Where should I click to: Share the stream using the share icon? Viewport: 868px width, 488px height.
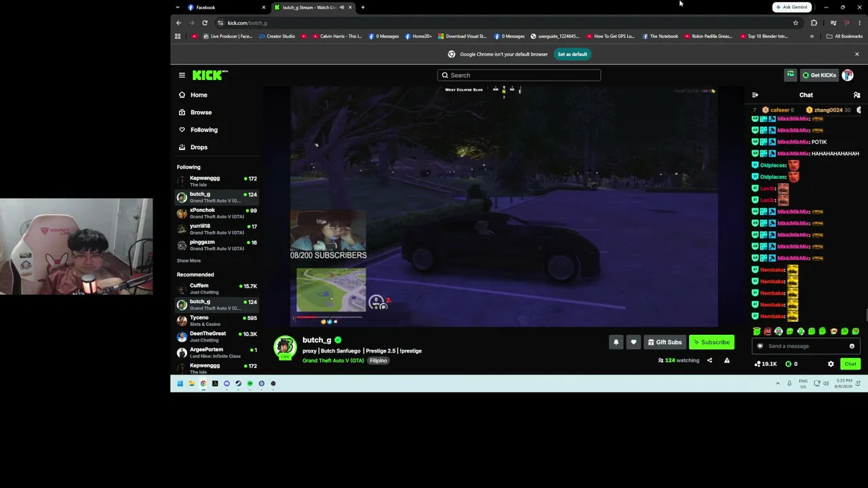coord(709,361)
